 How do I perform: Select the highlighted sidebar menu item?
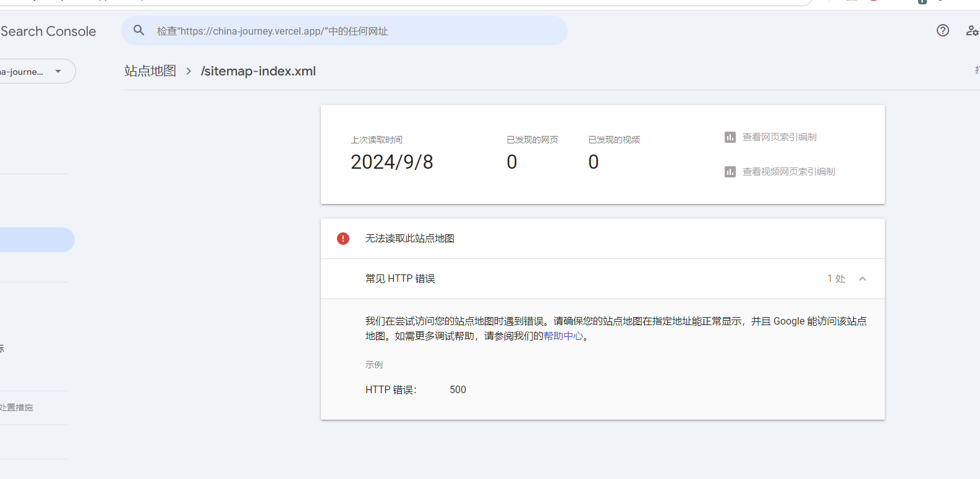point(37,240)
